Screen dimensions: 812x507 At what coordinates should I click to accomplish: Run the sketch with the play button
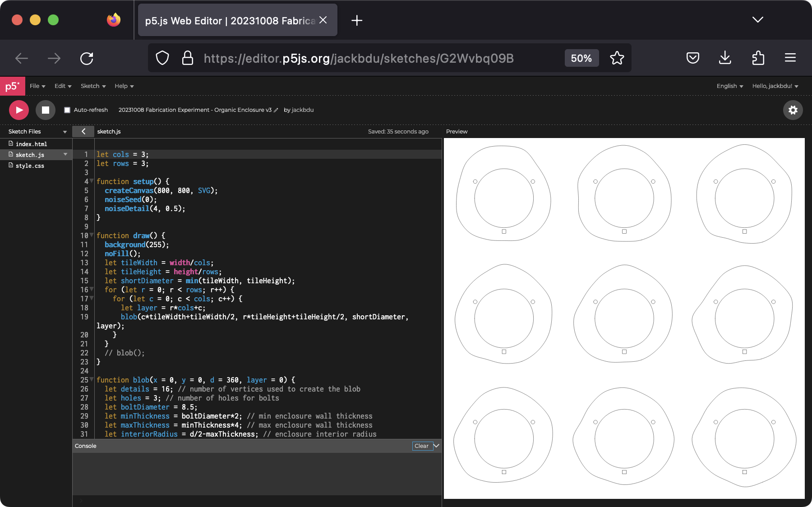pos(19,110)
